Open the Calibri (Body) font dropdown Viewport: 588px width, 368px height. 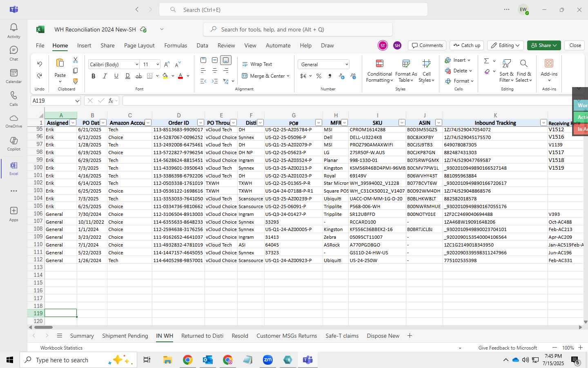137,65
